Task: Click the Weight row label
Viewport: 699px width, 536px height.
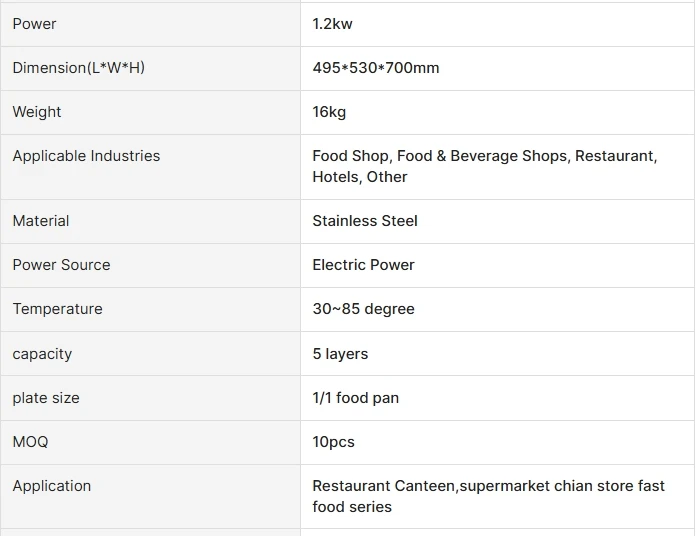Action: tap(37, 112)
